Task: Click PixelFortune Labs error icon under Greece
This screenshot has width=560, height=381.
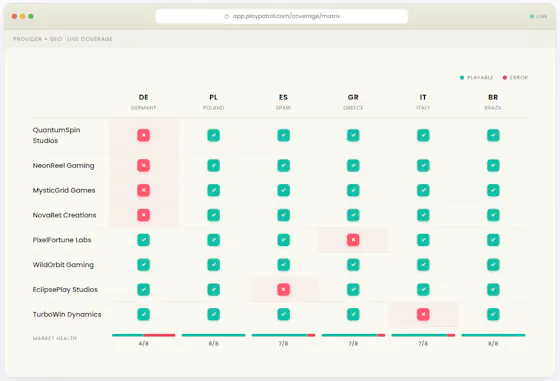Action: (353, 240)
